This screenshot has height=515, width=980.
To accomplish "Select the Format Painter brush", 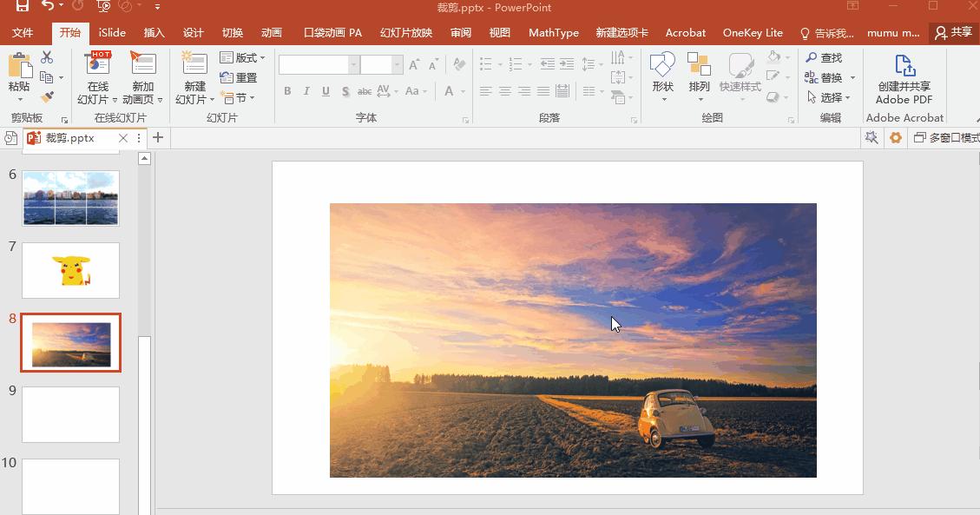I will coord(47,97).
